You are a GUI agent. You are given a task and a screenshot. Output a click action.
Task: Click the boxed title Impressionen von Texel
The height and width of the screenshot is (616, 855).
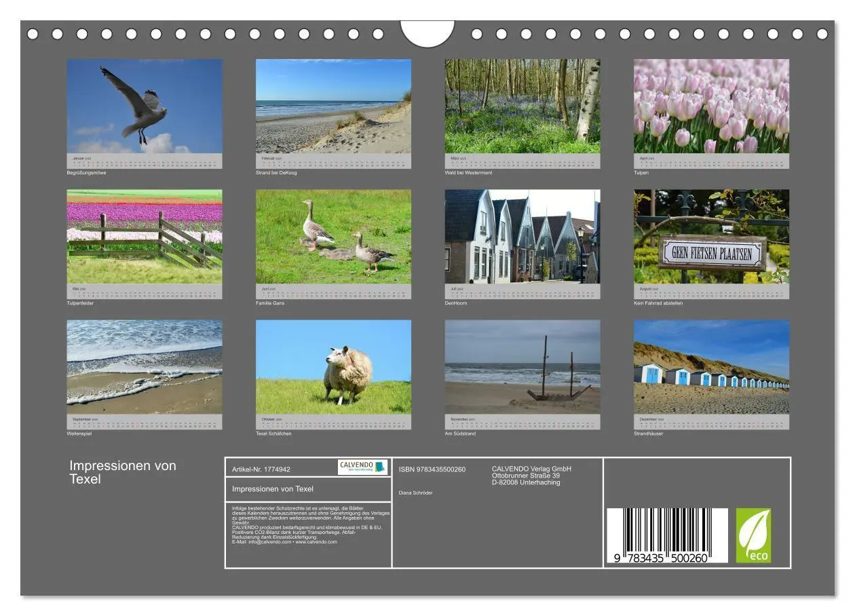click(273, 488)
